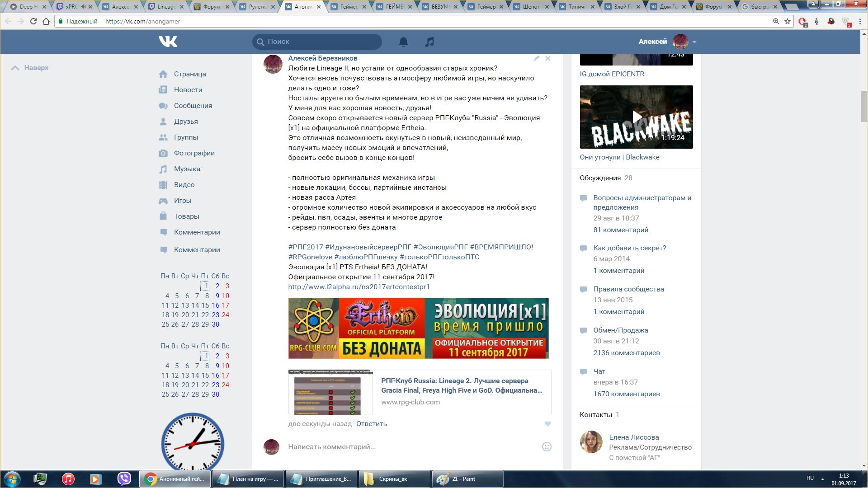Image resolution: width=868 pixels, height=488 pixels.
Task: Reload the page with refresh icon
Action: 33,21
